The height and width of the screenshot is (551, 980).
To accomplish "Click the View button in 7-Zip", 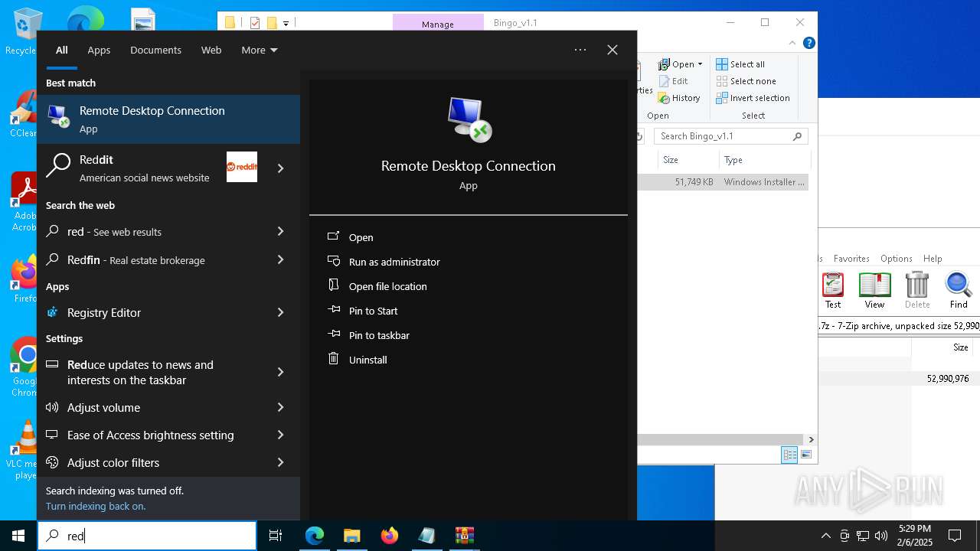I will click(874, 290).
